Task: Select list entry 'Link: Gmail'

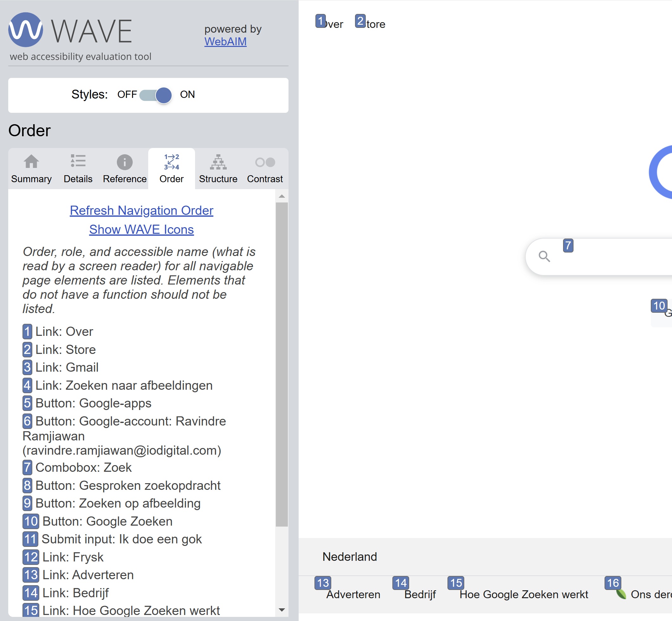Action: point(60,368)
